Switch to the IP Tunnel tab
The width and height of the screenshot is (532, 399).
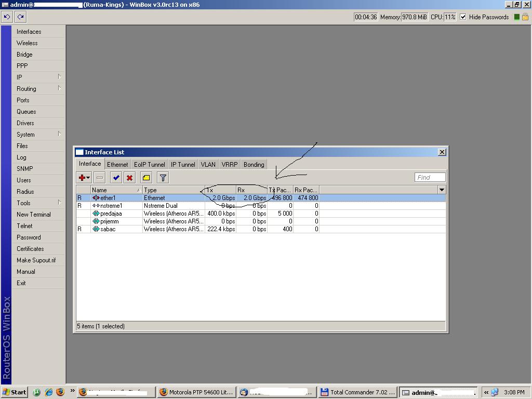click(183, 165)
